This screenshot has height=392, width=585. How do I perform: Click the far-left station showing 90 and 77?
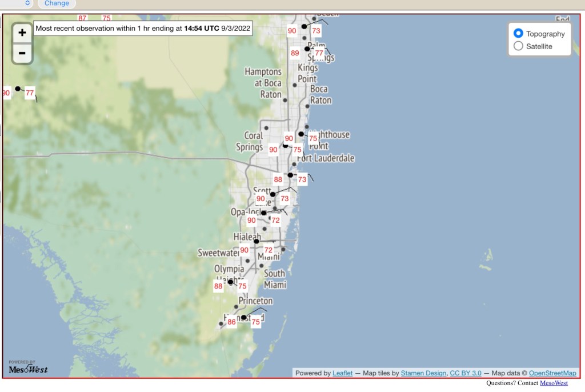click(x=18, y=89)
